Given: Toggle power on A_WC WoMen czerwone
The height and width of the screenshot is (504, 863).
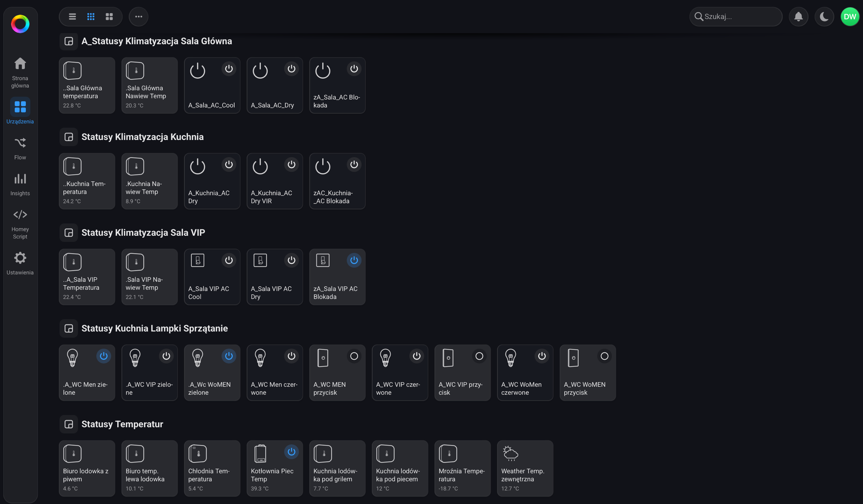Looking at the screenshot, I should [x=542, y=356].
